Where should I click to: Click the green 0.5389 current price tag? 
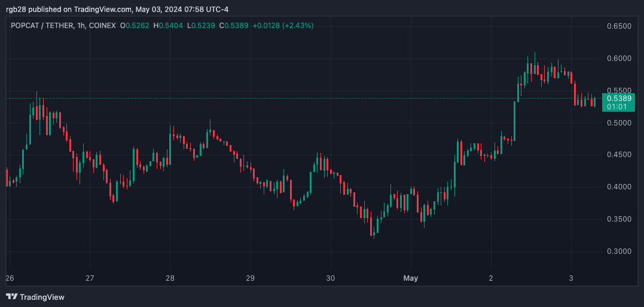click(618, 98)
